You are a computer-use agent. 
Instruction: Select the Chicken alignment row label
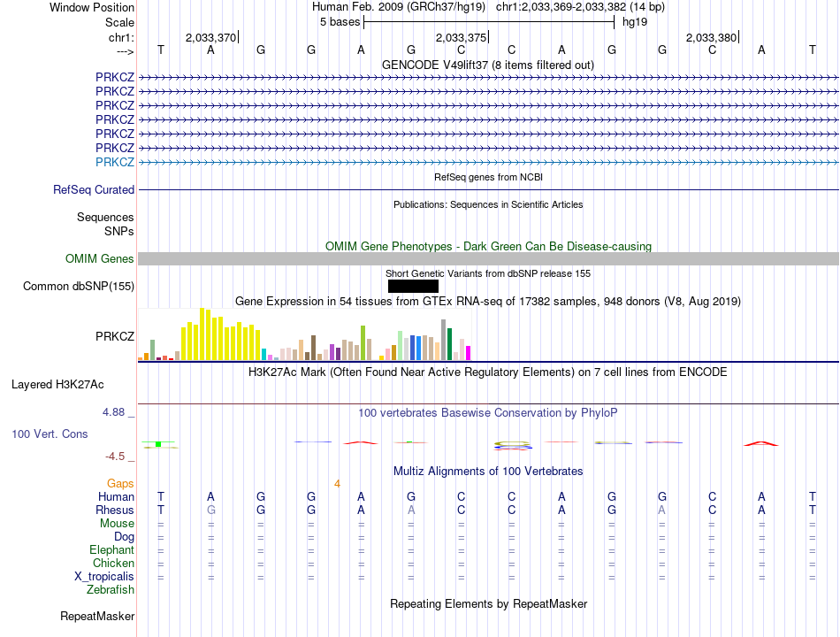click(113, 564)
